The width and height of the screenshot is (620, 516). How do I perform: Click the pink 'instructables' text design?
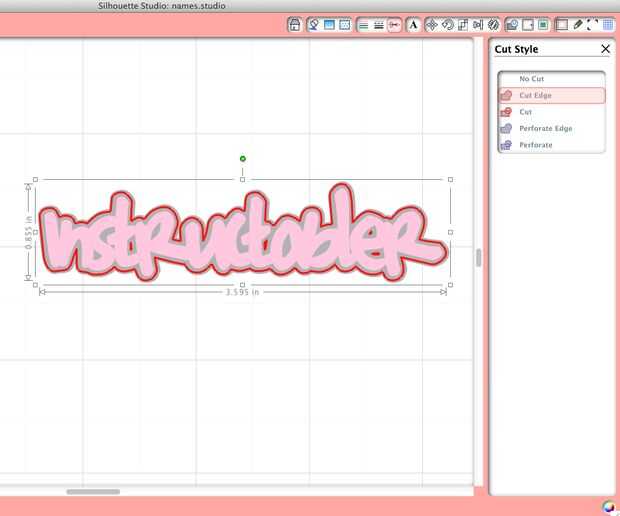tap(244, 232)
